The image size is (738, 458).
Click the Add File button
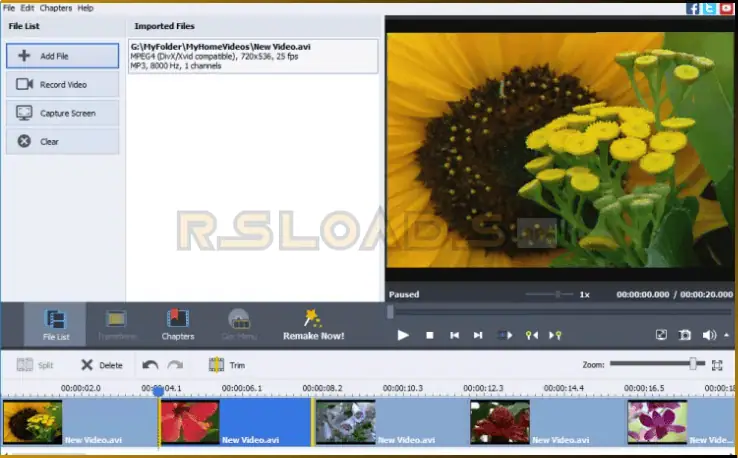coord(62,56)
